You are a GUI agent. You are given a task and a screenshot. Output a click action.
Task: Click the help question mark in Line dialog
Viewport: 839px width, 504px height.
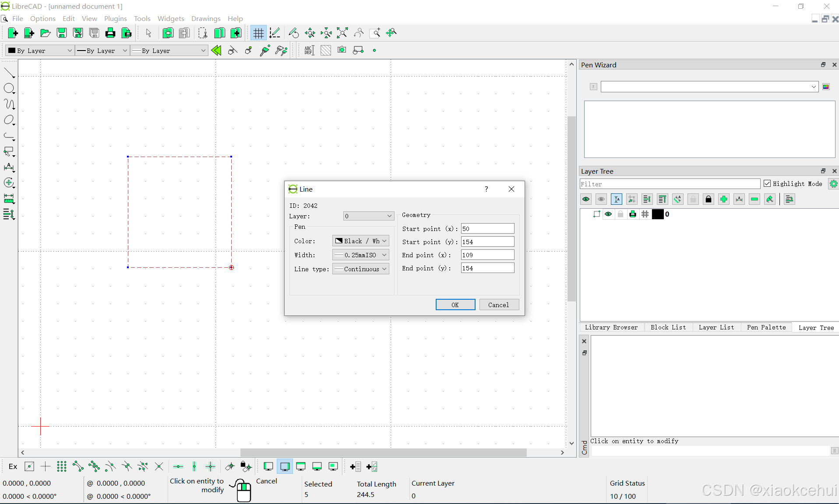click(486, 189)
